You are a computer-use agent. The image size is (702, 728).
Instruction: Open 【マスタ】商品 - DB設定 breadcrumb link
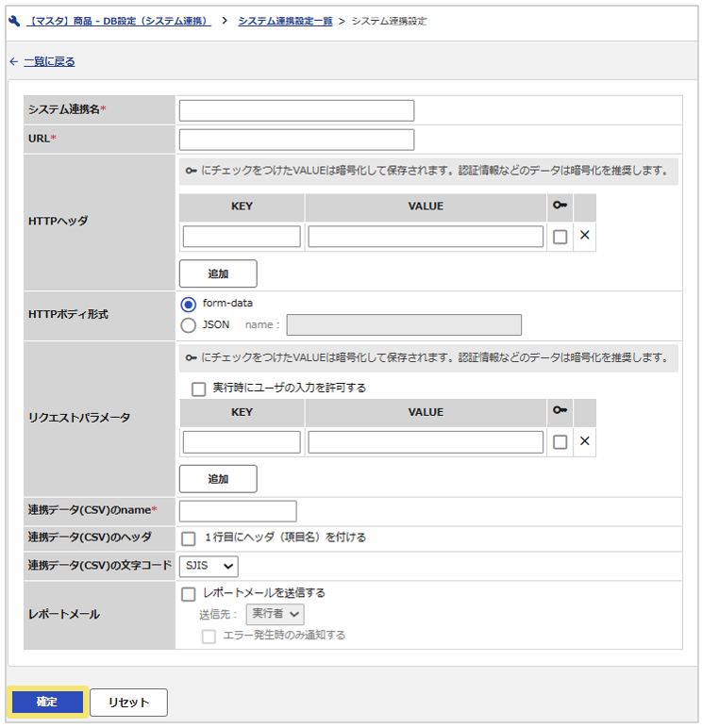coord(119,21)
